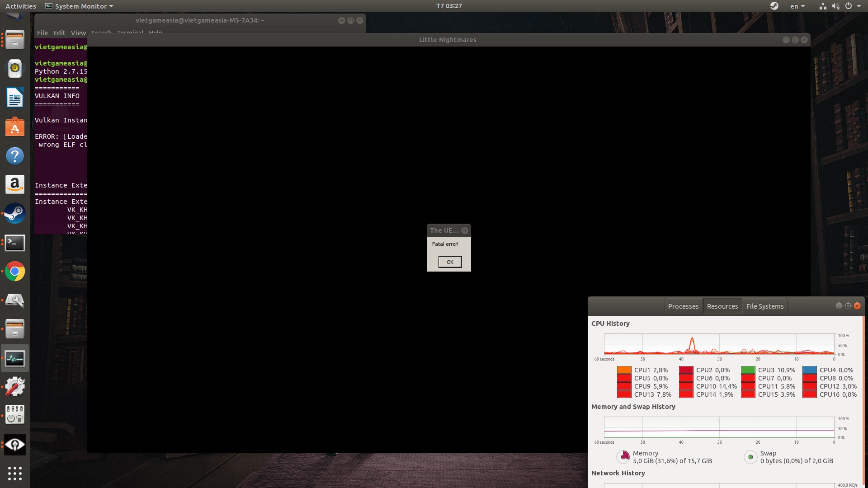Open the Edit menu in Terminal
Screen dimensions: 868x488
pyautogui.click(x=59, y=33)
